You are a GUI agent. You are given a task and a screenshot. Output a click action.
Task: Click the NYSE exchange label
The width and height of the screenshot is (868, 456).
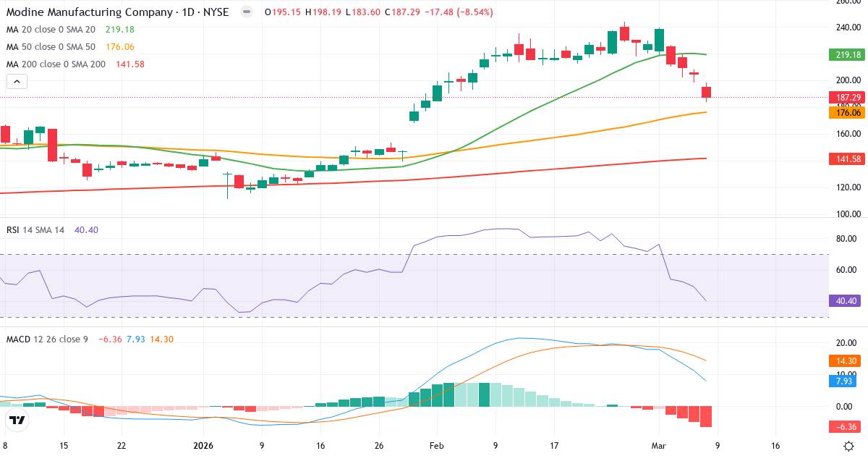[x=218, y=12]
